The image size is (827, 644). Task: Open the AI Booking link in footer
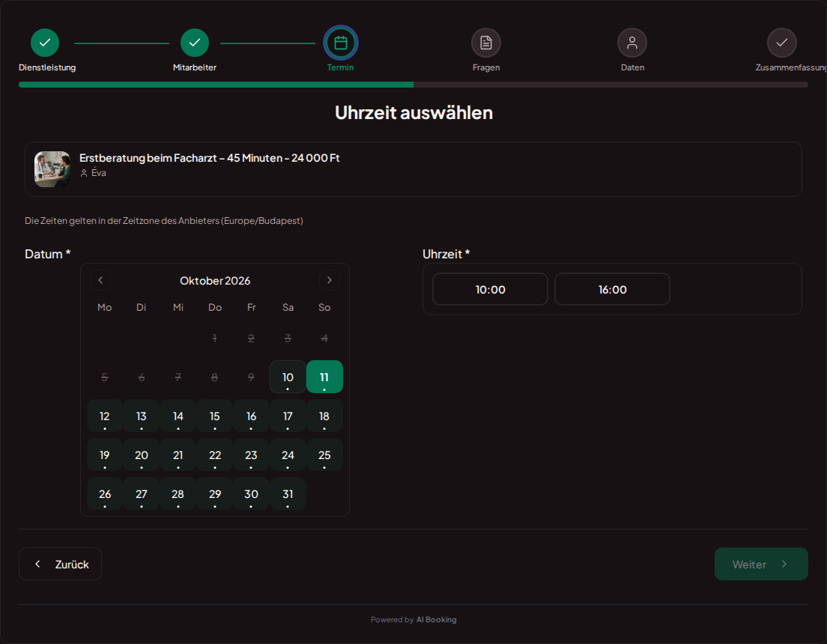pos(436,620)
